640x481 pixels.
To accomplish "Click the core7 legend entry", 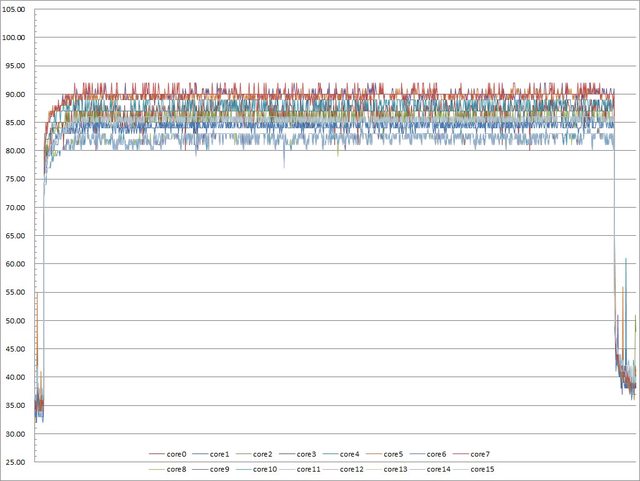I will pos(482,454).
